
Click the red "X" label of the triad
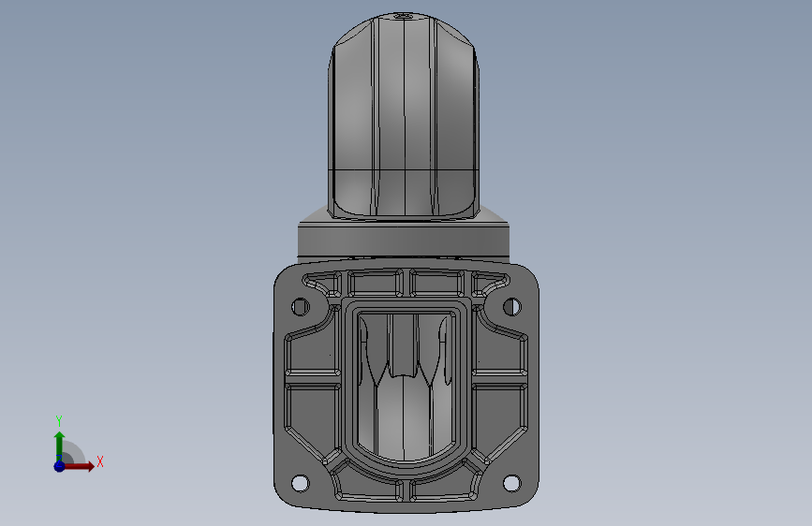[x=100, y=461]
